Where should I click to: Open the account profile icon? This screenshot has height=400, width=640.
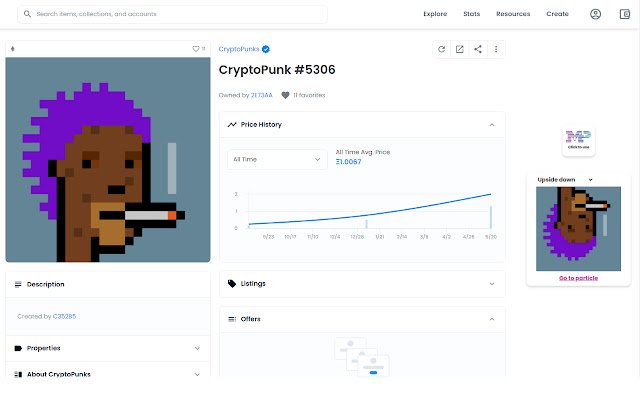(x=596, y=14)
